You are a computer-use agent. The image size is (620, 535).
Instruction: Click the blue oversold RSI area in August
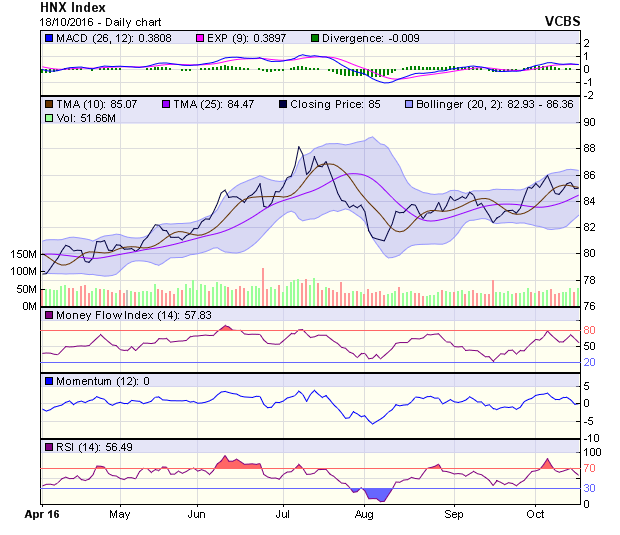377,494
